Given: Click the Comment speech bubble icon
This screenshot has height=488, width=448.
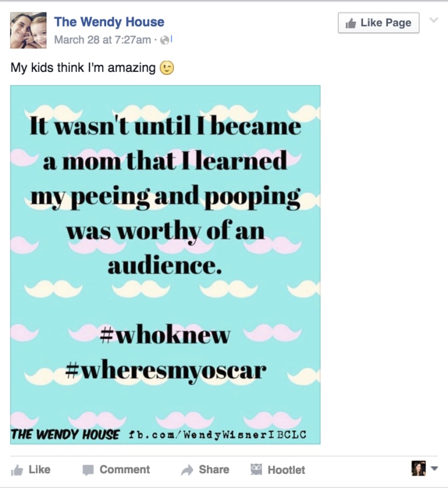Looking at the screenshot, I should coord(88,470).
